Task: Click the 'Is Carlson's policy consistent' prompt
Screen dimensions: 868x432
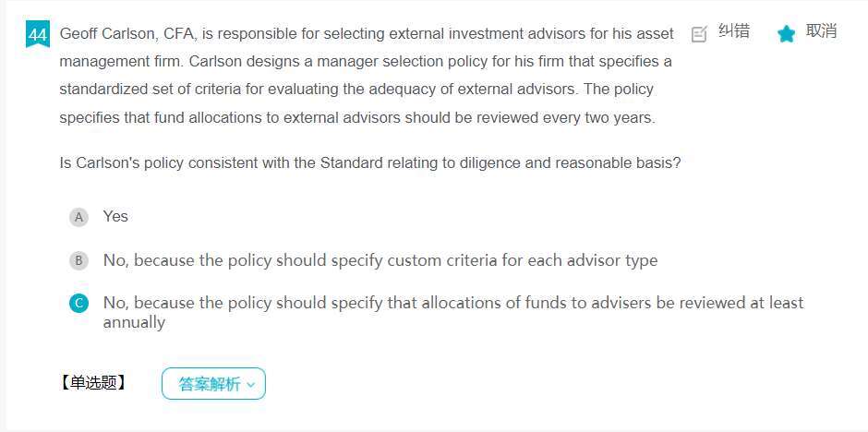Action: (369, 163)
